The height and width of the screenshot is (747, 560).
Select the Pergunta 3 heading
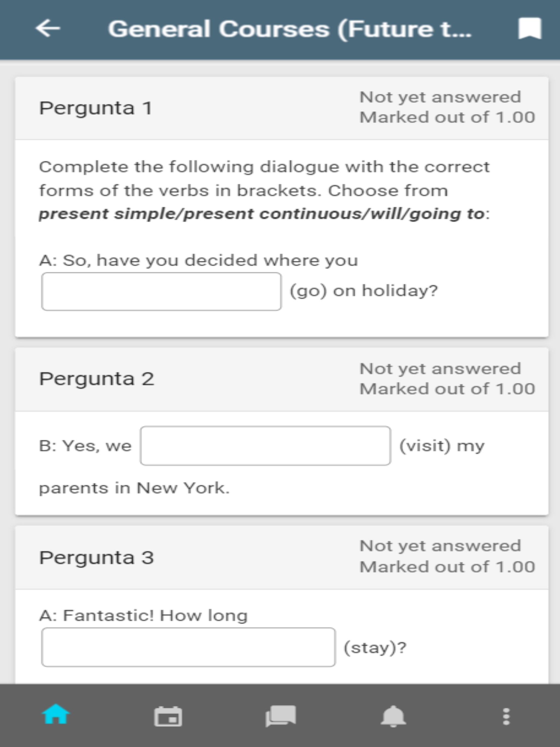point(97,557)
